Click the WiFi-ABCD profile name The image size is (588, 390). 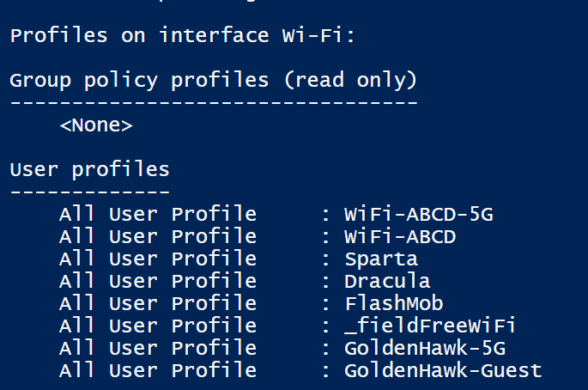click(x=400, y=236)
